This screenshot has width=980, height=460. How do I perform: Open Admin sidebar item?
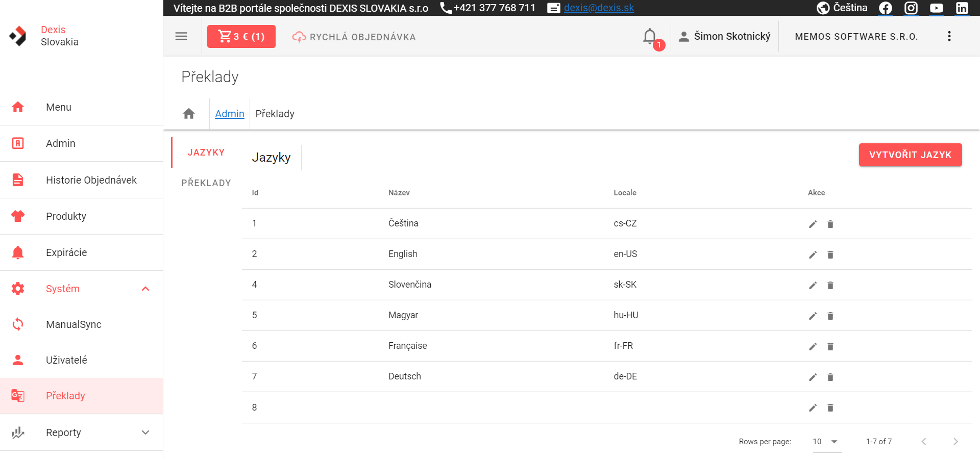82,143
